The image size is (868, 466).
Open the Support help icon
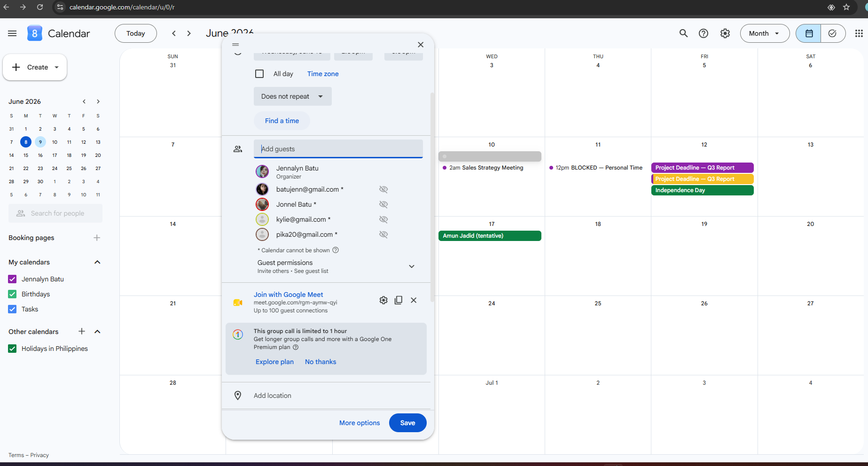click(704, 33)
